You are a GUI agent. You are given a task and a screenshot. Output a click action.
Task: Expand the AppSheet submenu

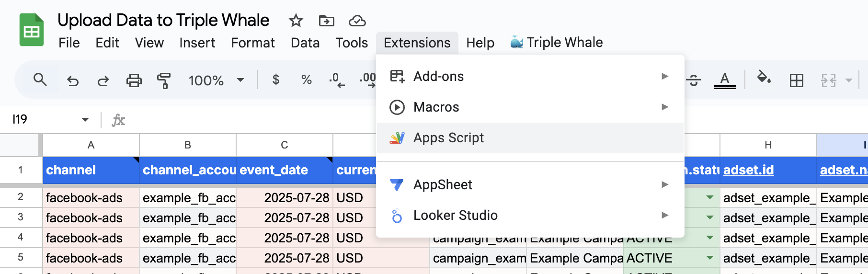click(530, 184)
